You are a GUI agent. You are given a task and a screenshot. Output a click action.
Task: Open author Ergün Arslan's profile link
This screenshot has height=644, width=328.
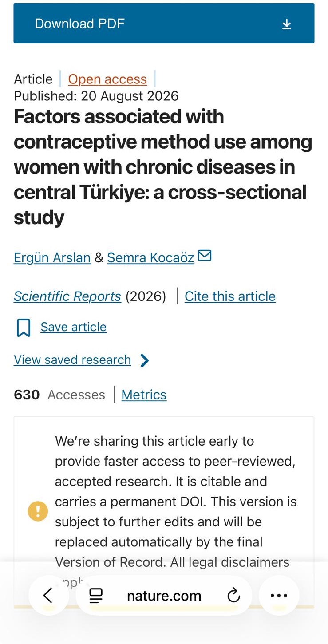(x=52, y=257)
